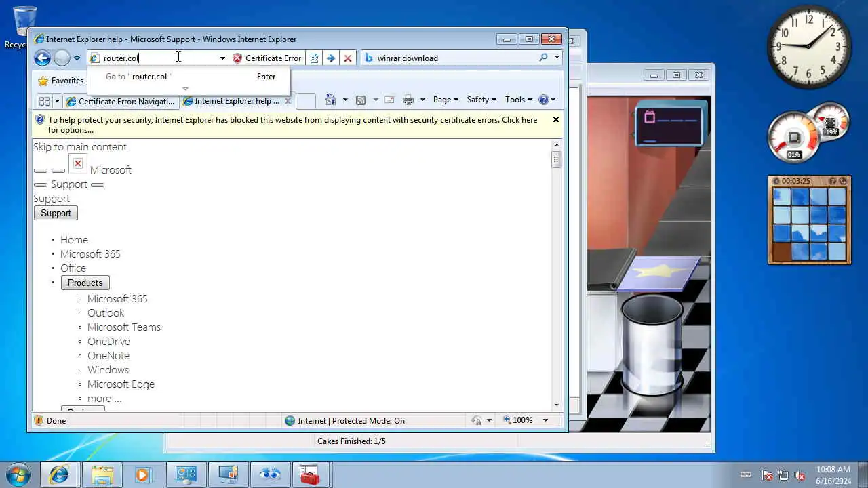Viewport: 868px width, 488px height.
Task: Switch to the Internet Explorer help tab
Action: click(231, 101)
